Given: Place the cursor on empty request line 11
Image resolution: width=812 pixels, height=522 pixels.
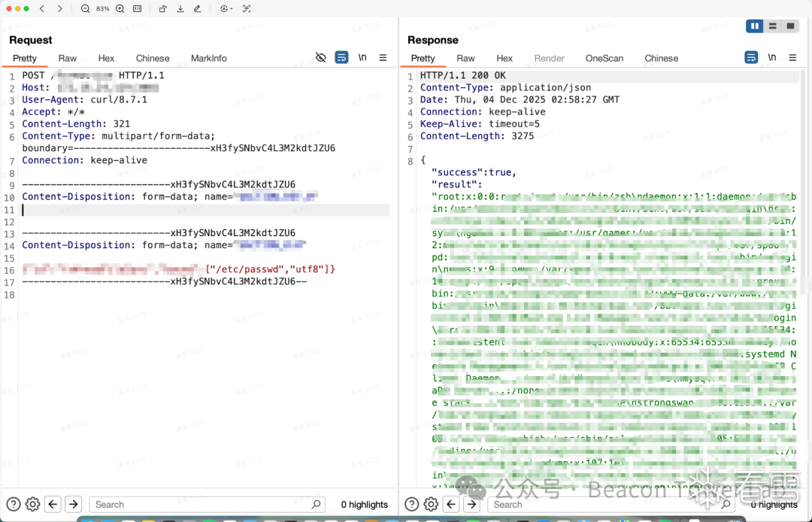Looking at the screenshot, I should point(205,210).
